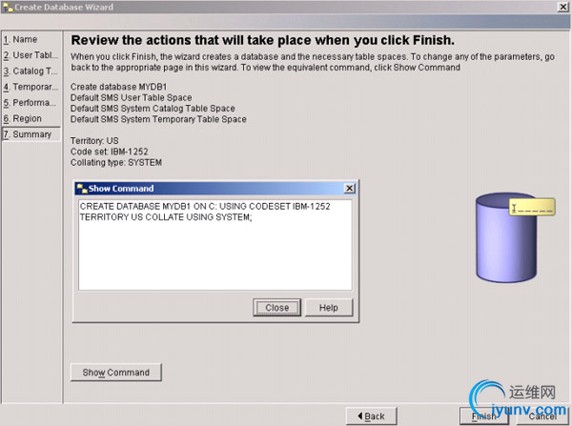Screen dimensions: 572x426
Task: Click the review actions page heading
Action: (263, 40)
